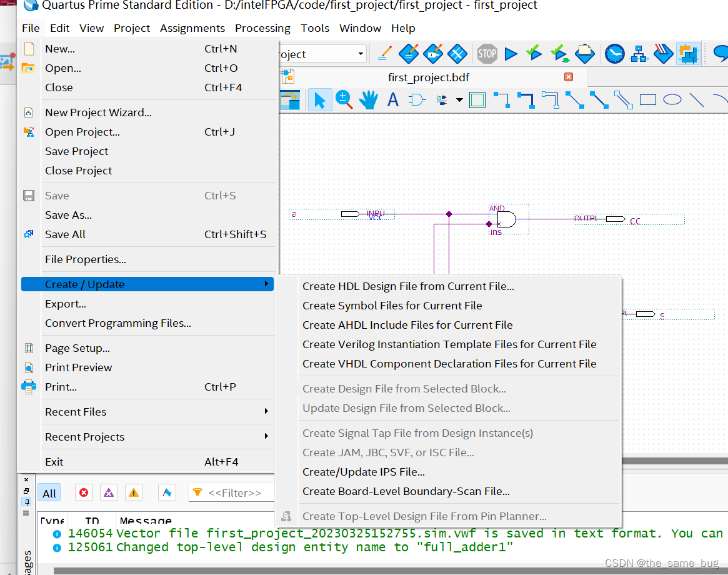
Task: Click the Settings pencil icon in toolbar
Action: point(385,54)
